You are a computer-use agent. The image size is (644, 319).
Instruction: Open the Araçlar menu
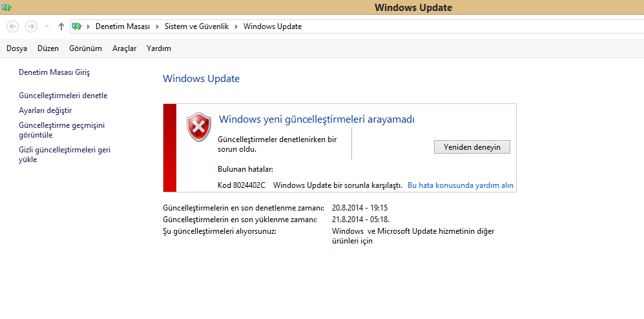tap(125, 48)
